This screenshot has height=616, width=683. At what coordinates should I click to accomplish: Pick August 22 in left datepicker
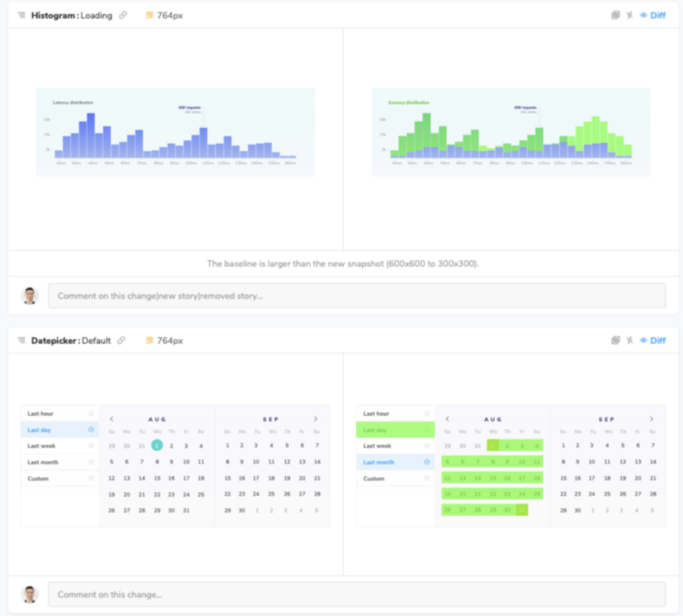coord(157,495)
